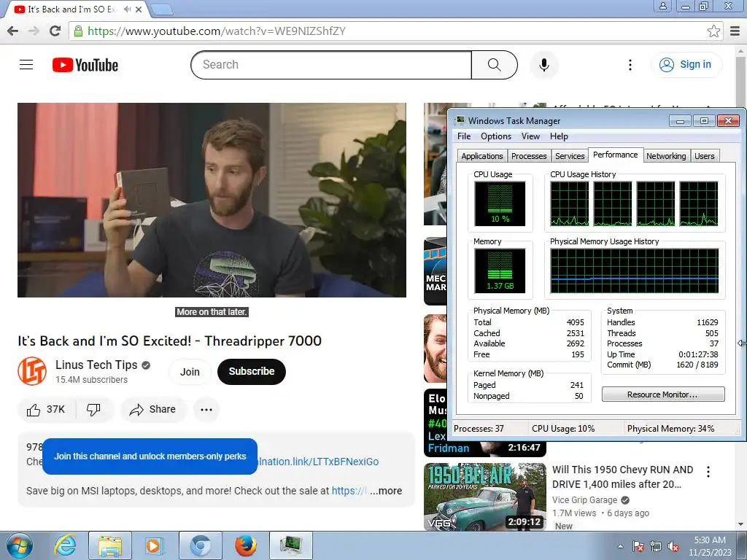Click the volume tray icon
The image size is (747, 560).
[673, 546]
